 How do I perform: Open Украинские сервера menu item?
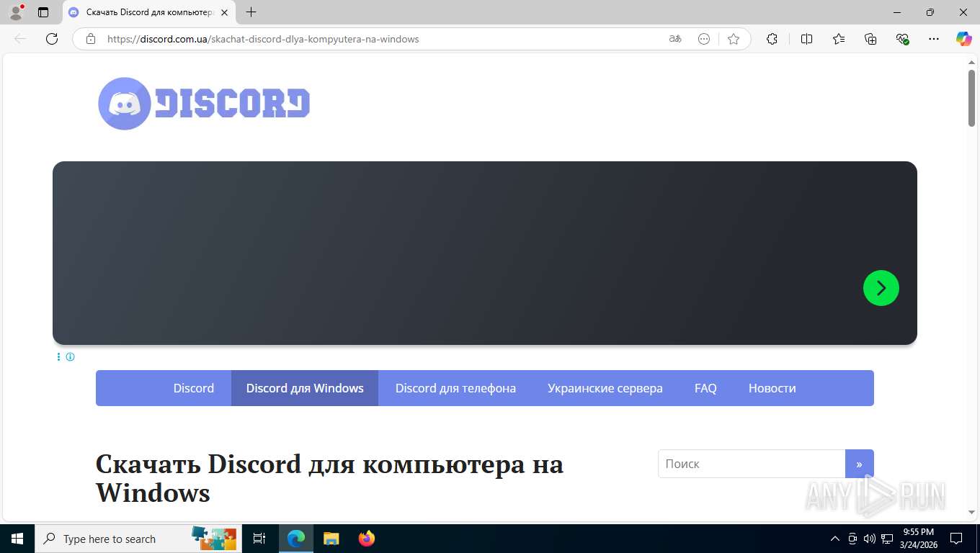tap(605, 388)
